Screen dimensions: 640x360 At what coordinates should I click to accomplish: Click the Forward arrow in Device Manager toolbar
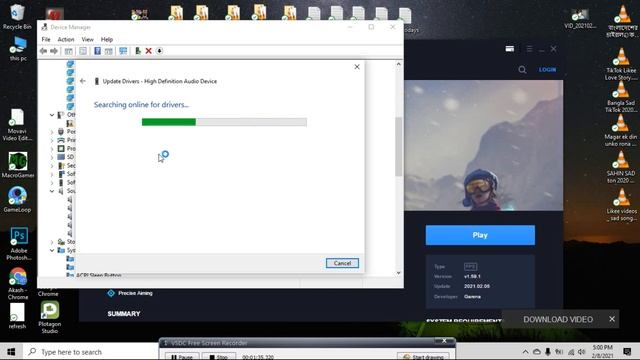[54, 51]
